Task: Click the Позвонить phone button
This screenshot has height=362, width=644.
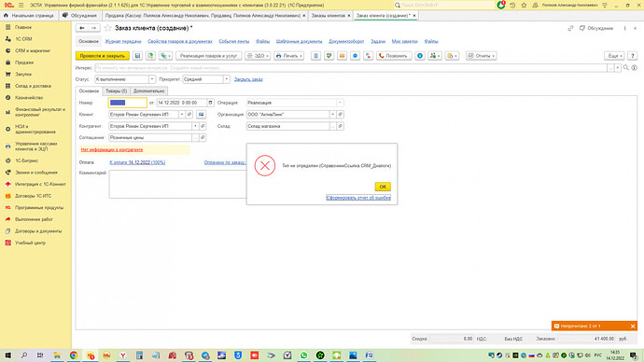Action: tap(394, 56)
